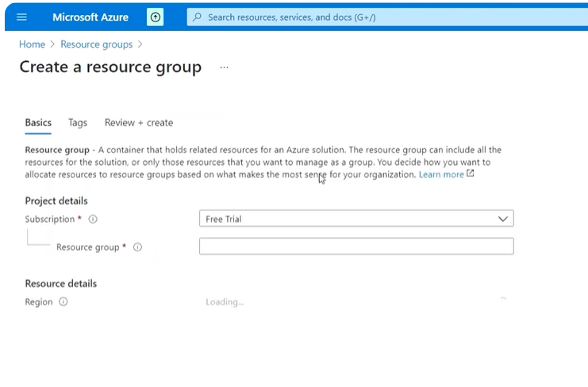Click the external link icon after Learn more
588x387 pixels.
click(x=471, y=174)
